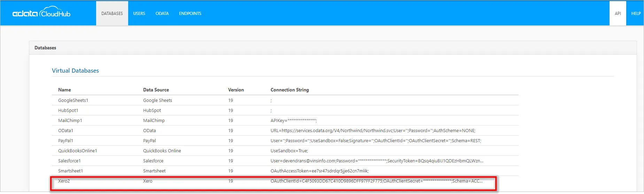Screen dimensions: 644x194
Task: Select the QuickBooksOnline1 database name
Action: point(78,151)
